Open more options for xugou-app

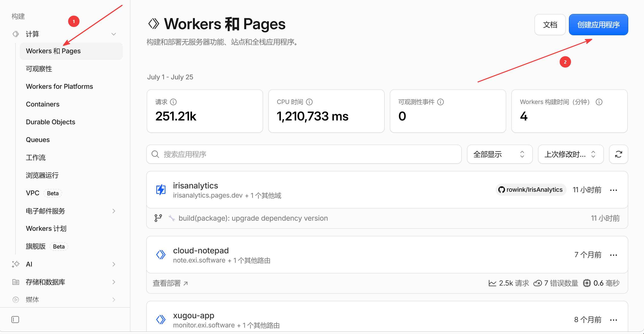(x=614, y=320)
